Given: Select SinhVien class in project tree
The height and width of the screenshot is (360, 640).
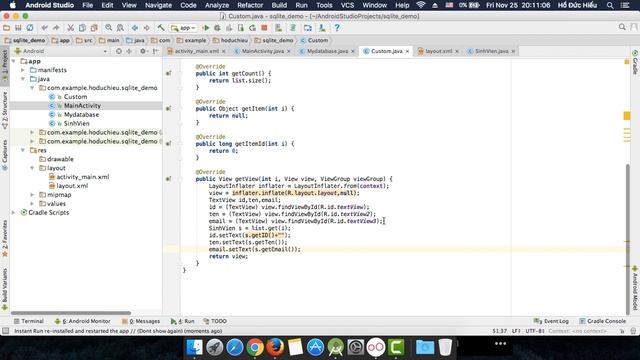Looking at the screenshot, I should pyautogui.click(x=76, y=123).
